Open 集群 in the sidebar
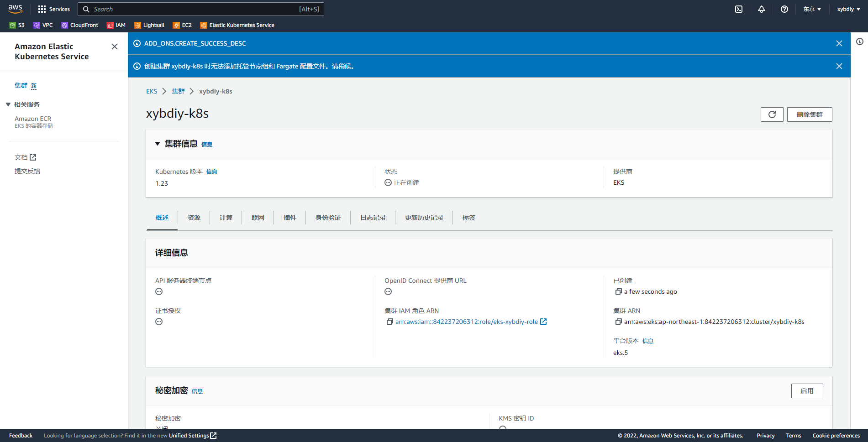This screenshot has width=868, height=442. pos(21,85)
